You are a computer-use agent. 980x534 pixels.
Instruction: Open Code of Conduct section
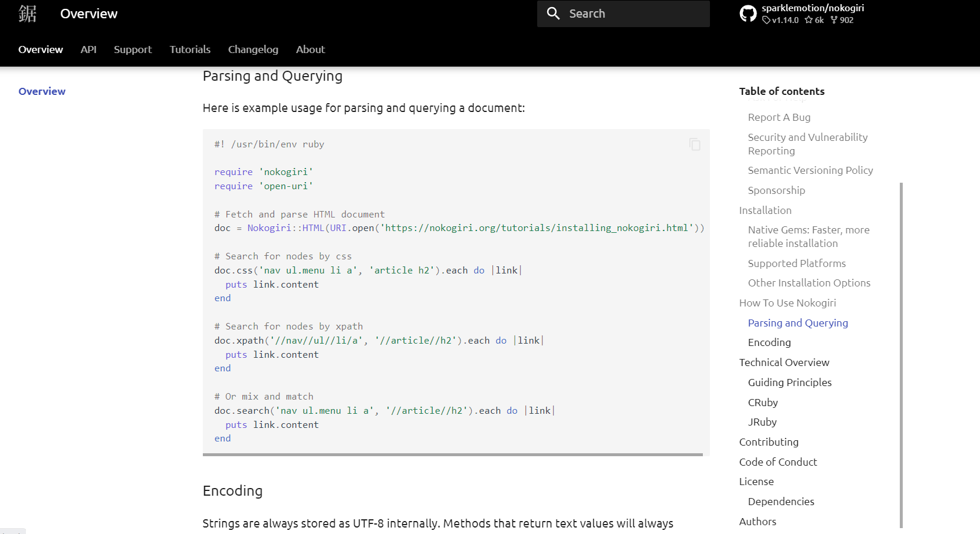(778, 462)
